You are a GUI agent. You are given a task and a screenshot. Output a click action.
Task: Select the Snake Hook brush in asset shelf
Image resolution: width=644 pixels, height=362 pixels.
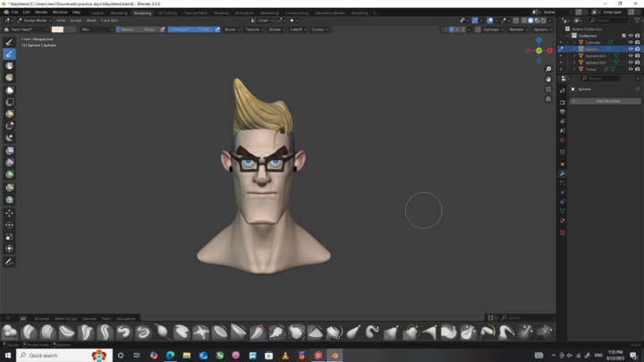372,332
